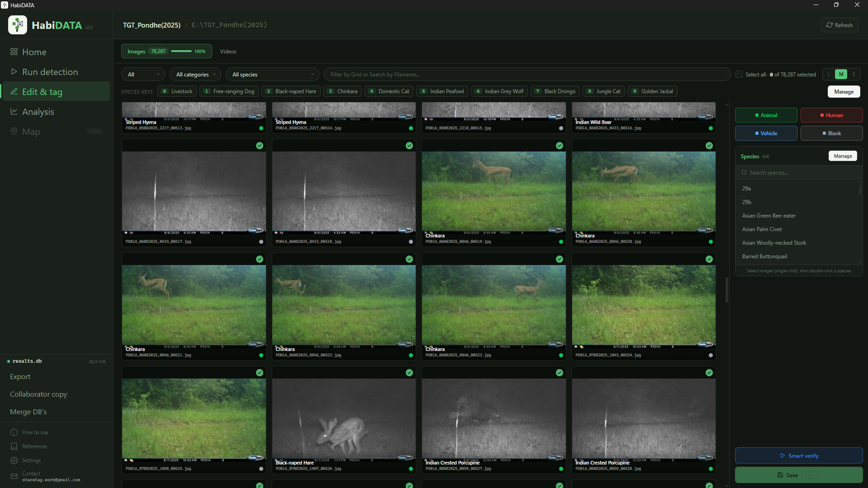Open the Home page icon
The image size is (868, 488).
pyautogui.click(x=14, y=52)
